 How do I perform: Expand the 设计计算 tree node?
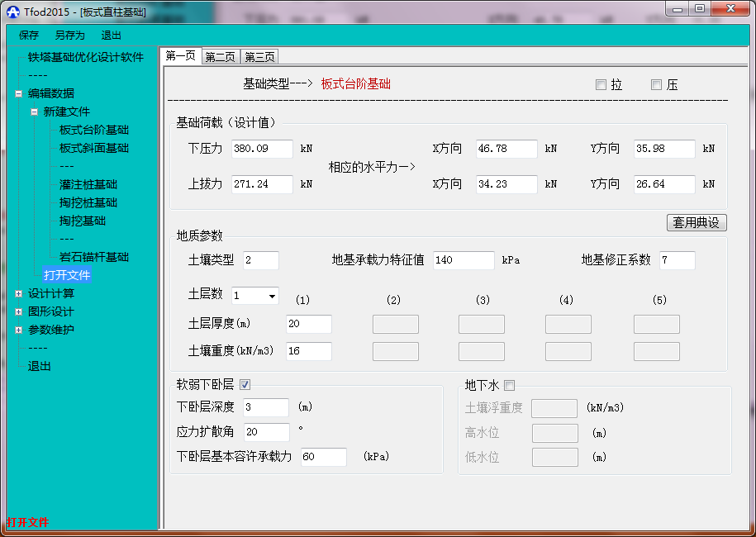[19, 293]
